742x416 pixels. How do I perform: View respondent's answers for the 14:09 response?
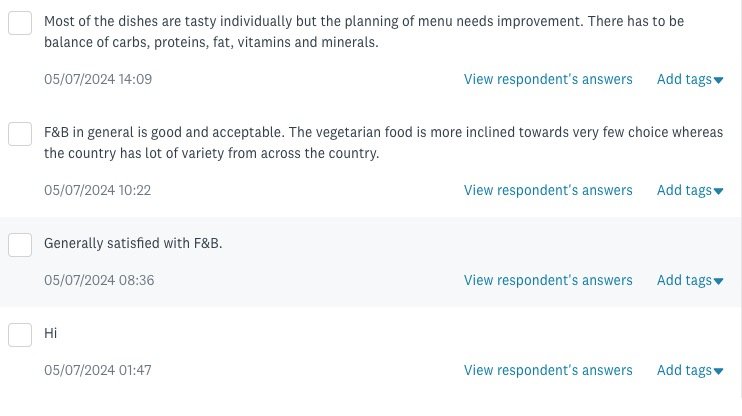[x=548, y=80]
